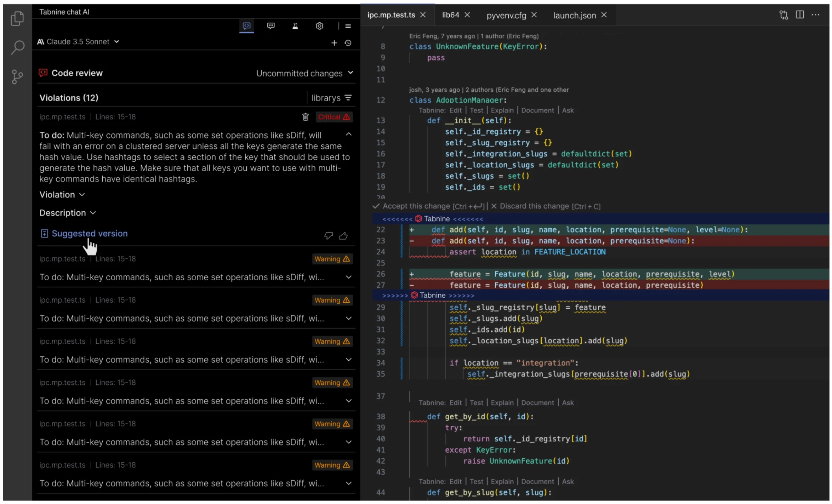The image size is (832, 504).
Task: Click the josh 3 years ago blame annotation
Action: pyautogui.click(x=489, y=90)
